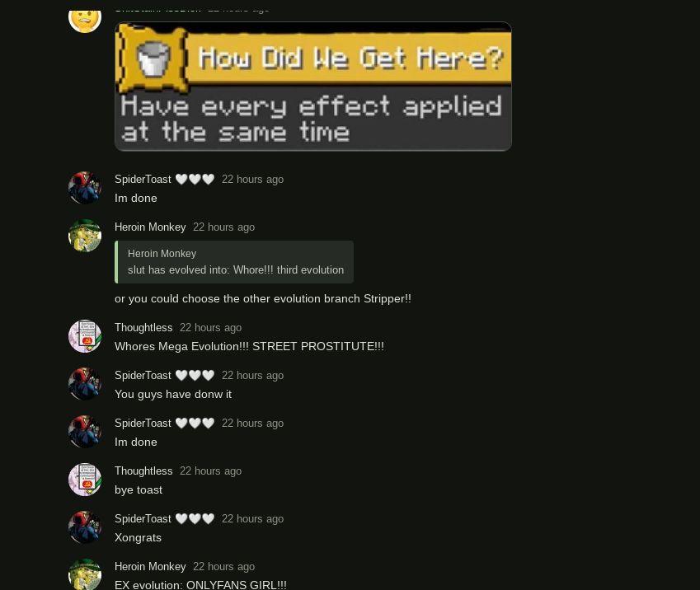Click the timestamp next to Thoughtless's STREET message
The height and width of the screenshot is (590, 700).
pyautogui.click(x=211, y=328)
